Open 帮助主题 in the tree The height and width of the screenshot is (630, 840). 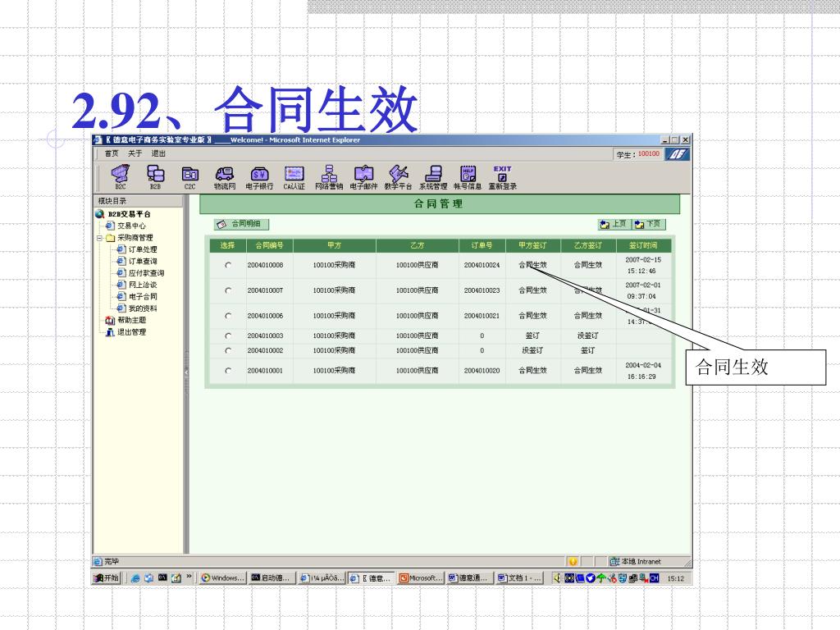[132, 320]
